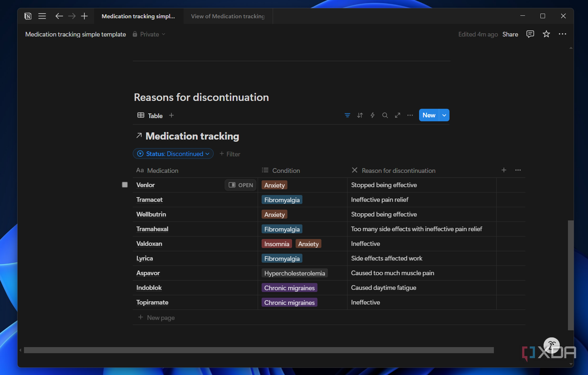Open the Notion app icon menu

[28, 16]
